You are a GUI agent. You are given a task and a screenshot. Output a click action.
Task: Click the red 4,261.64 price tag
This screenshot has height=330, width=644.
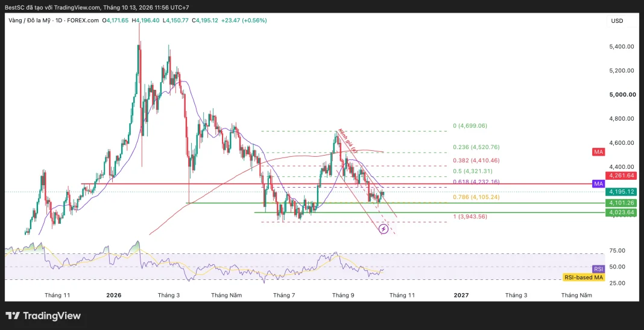click(622, 176)
